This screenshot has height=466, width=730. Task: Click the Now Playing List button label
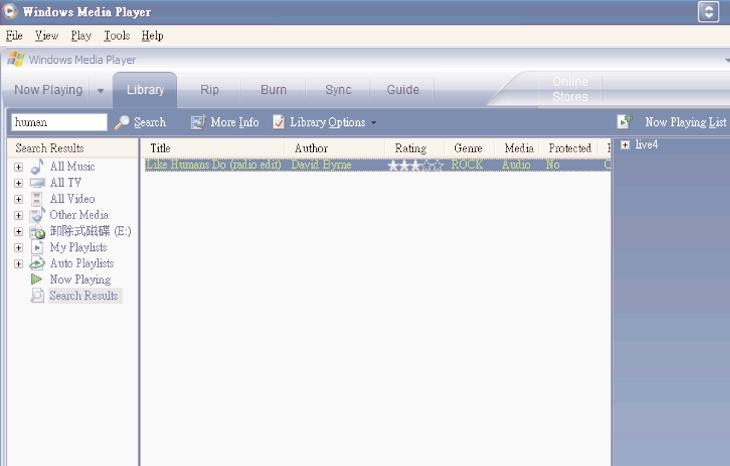click(685, 122)
